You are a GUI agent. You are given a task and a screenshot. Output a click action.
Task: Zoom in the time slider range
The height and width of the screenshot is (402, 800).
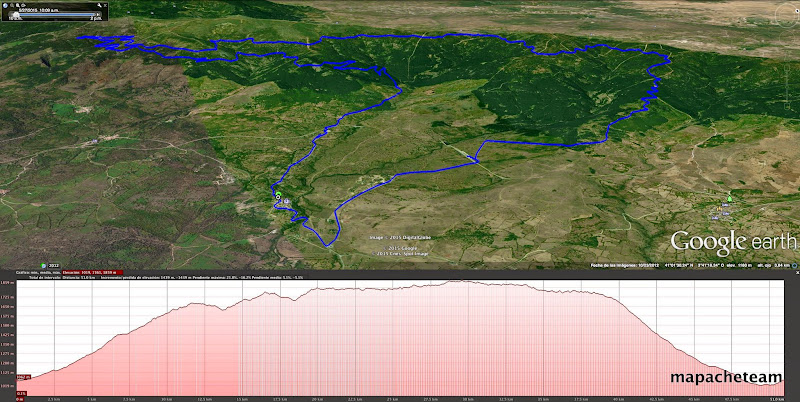(18, 5)
